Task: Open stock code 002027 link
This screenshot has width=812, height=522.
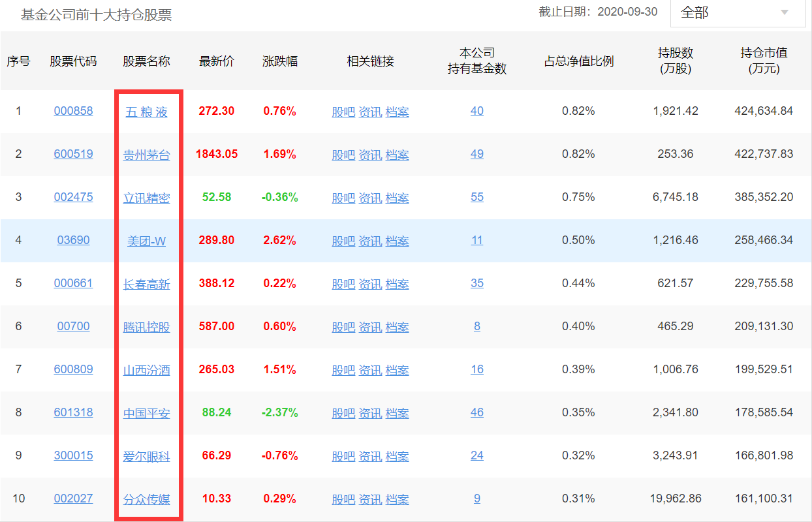Action: click(x=73, y=499)
